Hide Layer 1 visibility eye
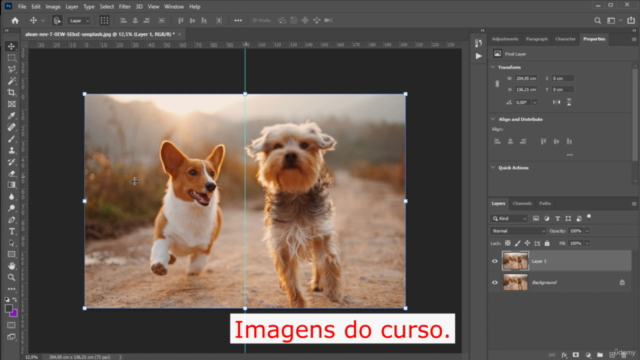640x360 pixels. click(495, 261)
